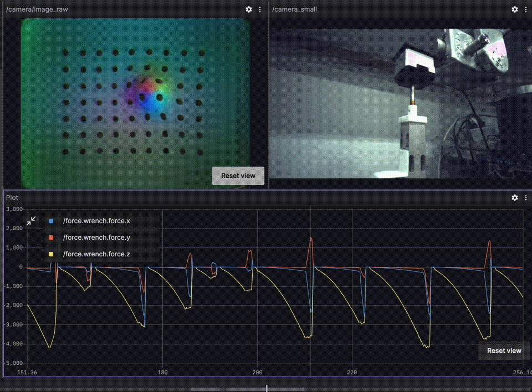Click the orange swatch for force.y
The height and width of the screenshot is (392, 532).
[51, 238]
